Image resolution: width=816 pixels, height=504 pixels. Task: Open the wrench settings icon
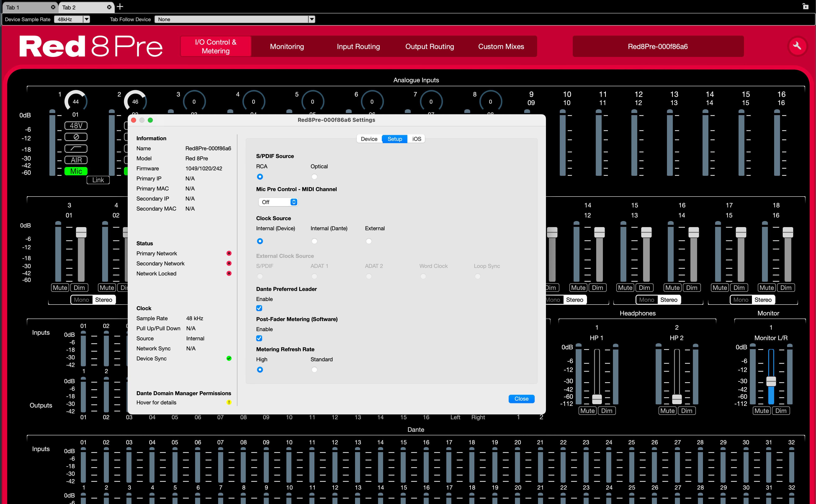pos(797,46)
